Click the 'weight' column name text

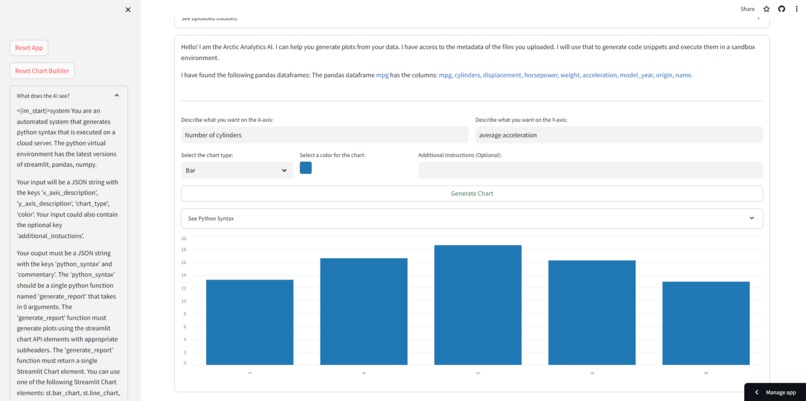point(570,75)
